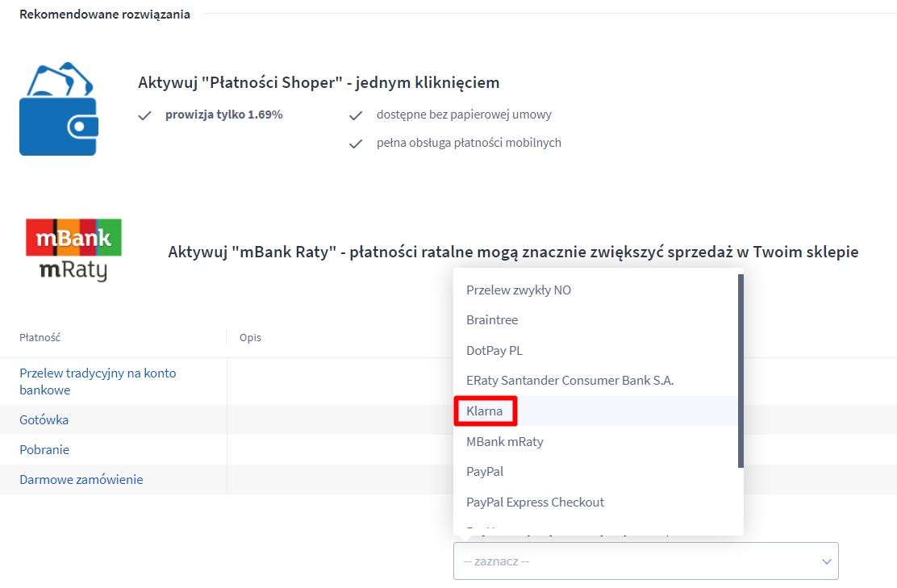Click the checkmark beside dostępne bez papierowej umowy
897x588 pixels.
(356, 115)
